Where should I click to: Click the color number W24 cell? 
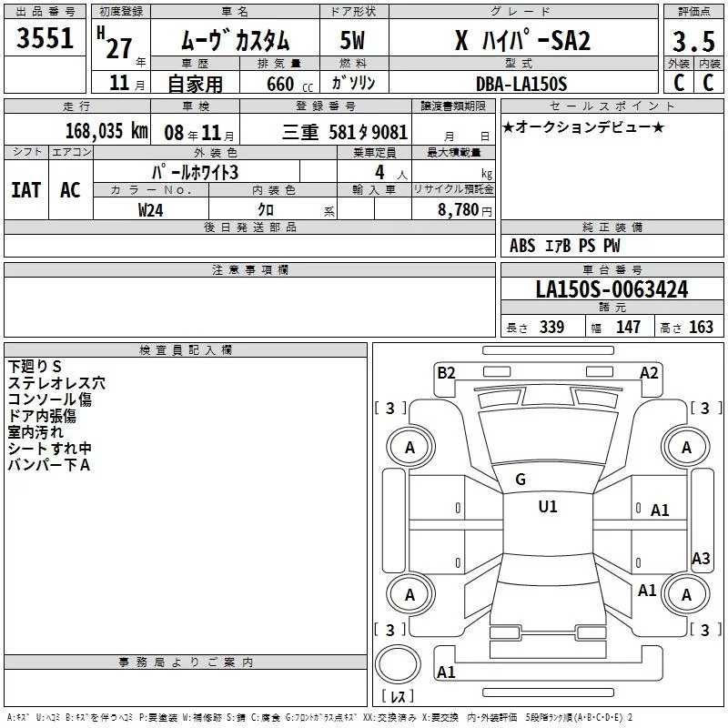(150, 210)
